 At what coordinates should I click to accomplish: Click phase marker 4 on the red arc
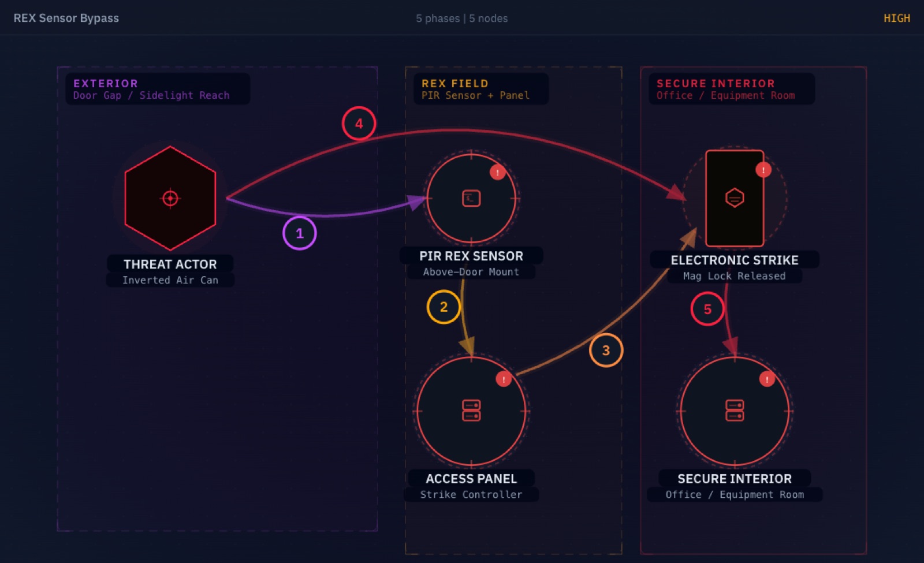tap(359, 123)
